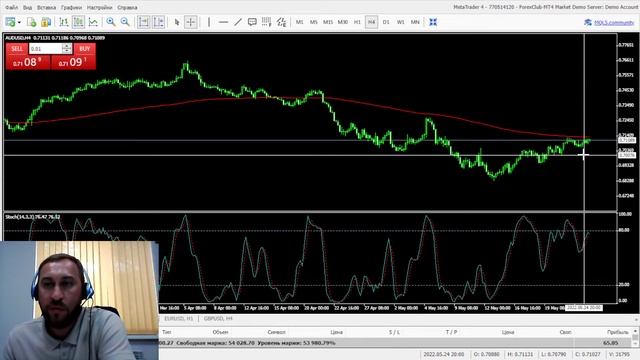Increase lot volume with up stepper
The height and width of the screenshot is (360, 640).
(67, 46)
